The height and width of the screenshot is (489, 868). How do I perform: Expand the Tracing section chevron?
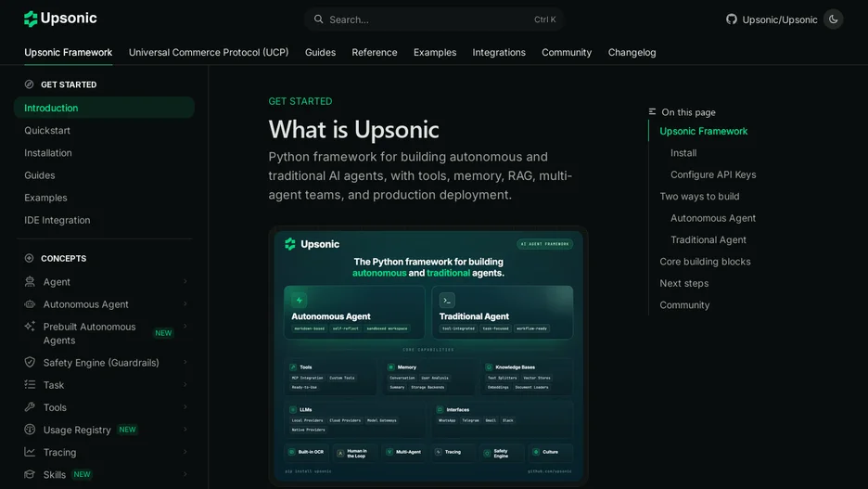[x=185, y=452]
